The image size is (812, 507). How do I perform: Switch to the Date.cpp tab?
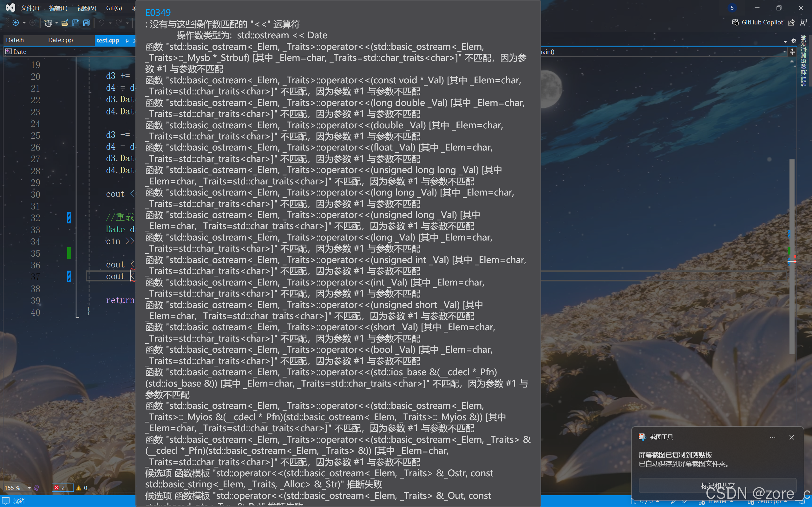pyautogui.click(x=60, y=40)
